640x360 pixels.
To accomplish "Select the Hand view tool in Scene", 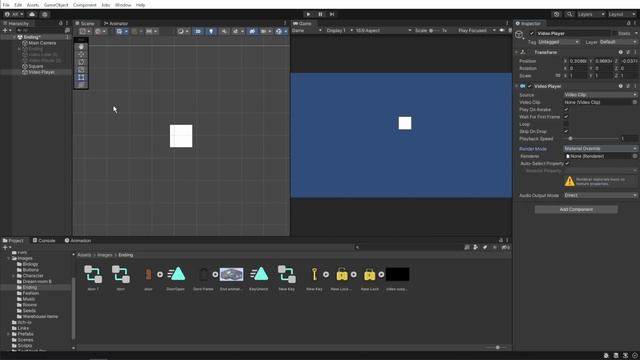I will pyautogui.click(x=81, y=47).
